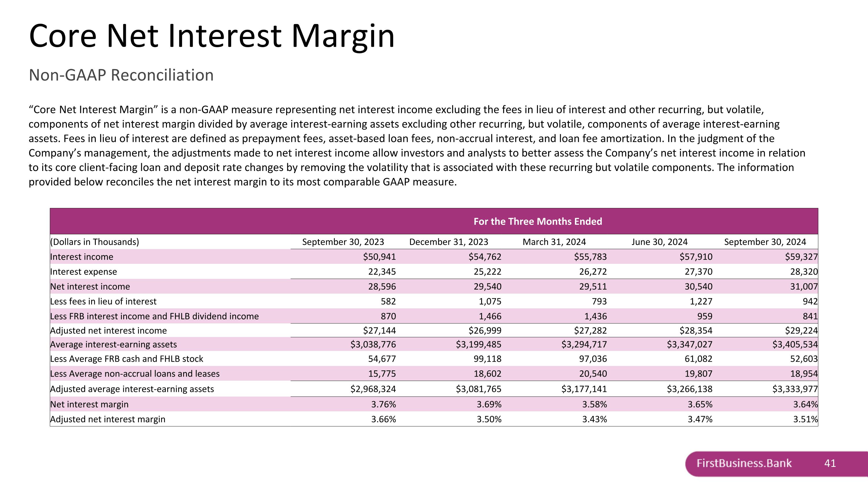Viewport: 868px width, 488px height.
Task: Select the March 31, 2024 column header
Action: pyautogui.click(x=554, y=242)
